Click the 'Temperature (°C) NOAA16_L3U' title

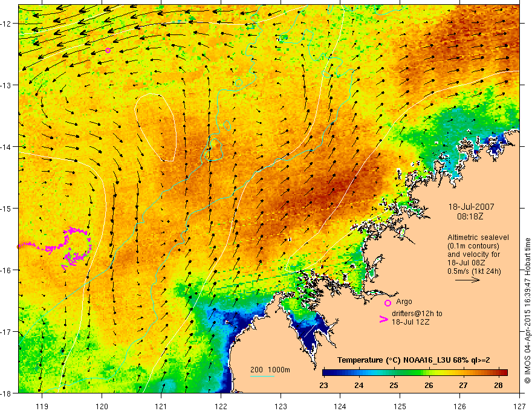tap(394, 360)
